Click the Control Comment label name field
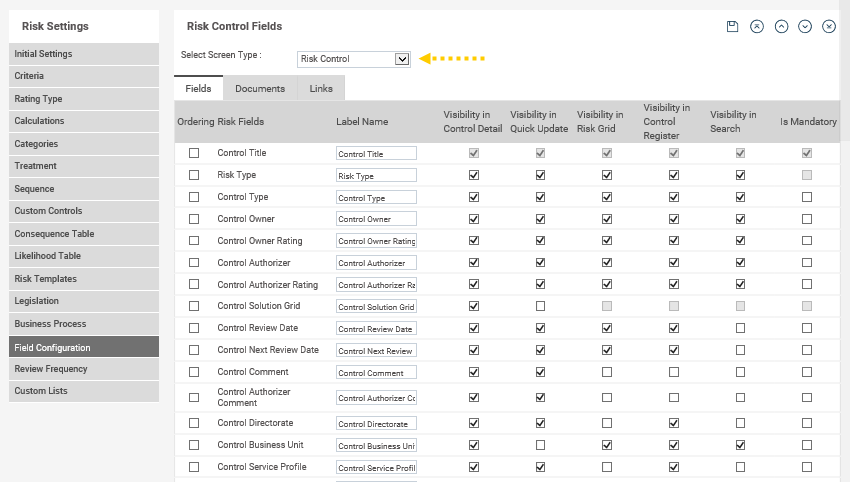The height and width of the screenshot is (482, 850). pos(376,373)
